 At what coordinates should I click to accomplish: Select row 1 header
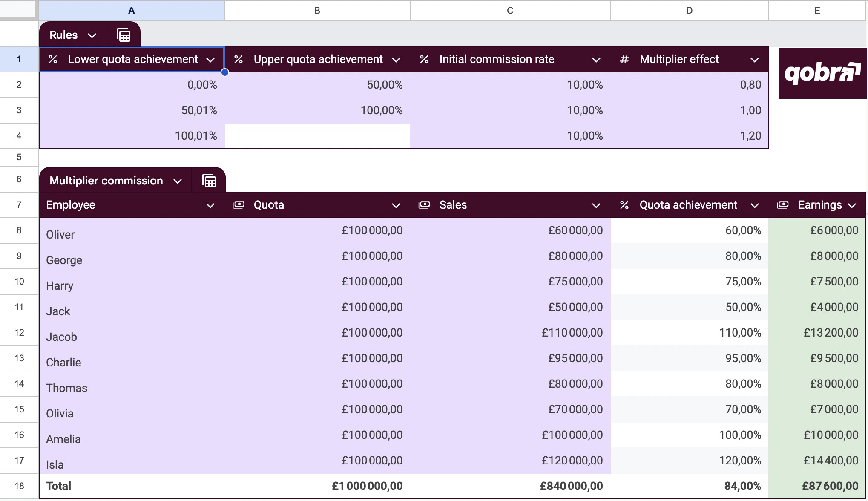click(19, 59)
